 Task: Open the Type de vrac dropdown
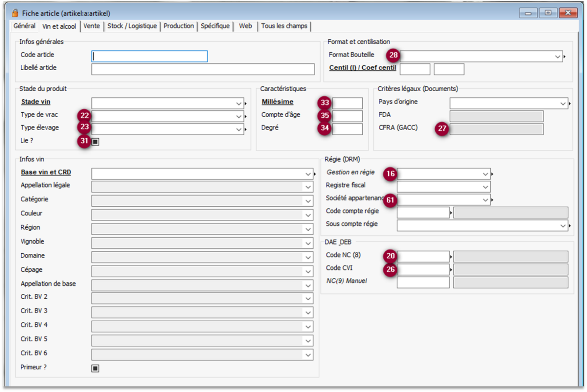click(x=238, y=117)
